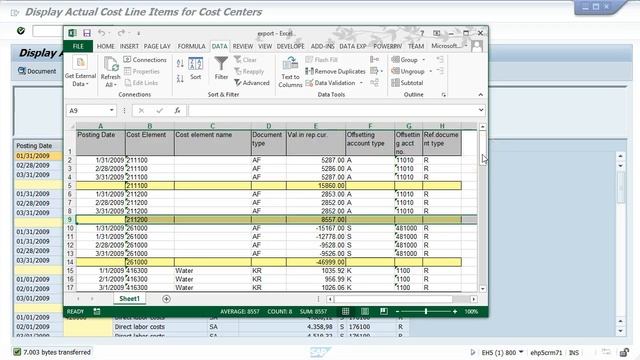Expand the formula bar
640x360 pixels.
click(x=481, y=110)
